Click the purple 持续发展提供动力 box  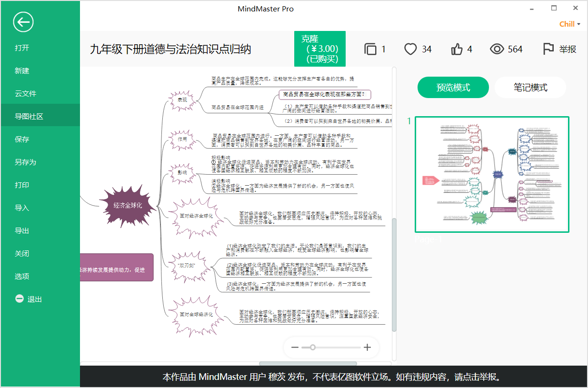(x=117, y=268)
